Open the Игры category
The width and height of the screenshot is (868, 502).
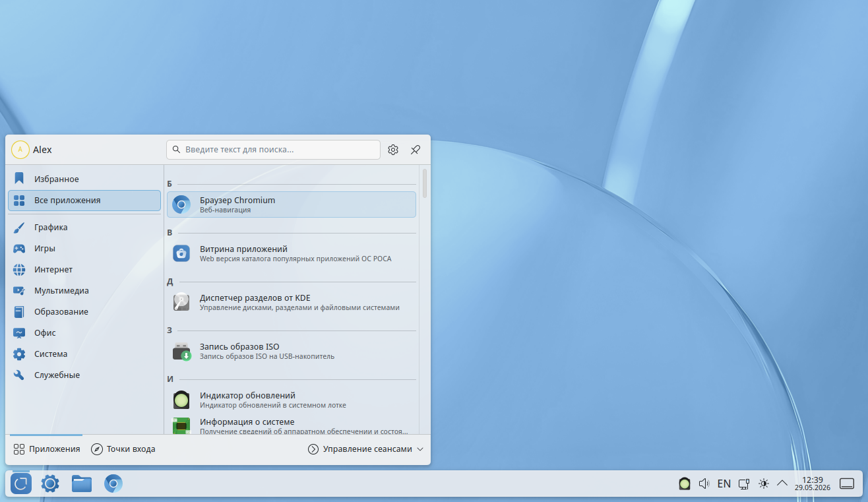(x=84, y=249)
